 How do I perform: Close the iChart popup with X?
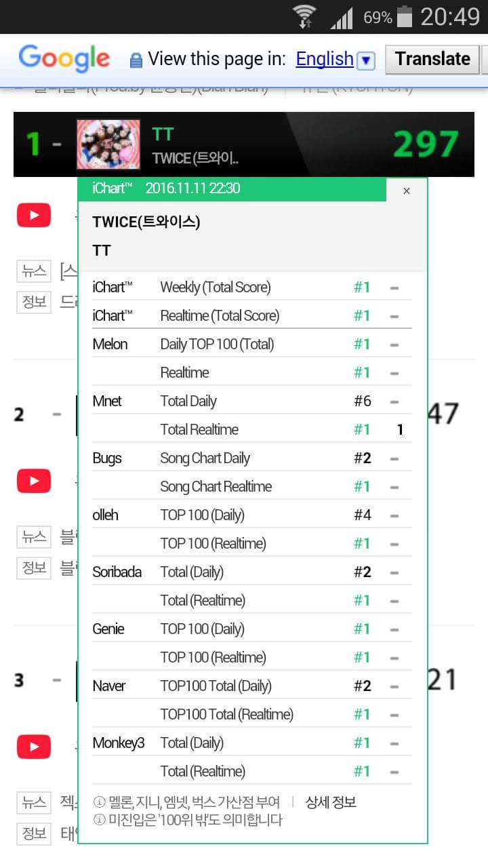click(x=407, y=191)
